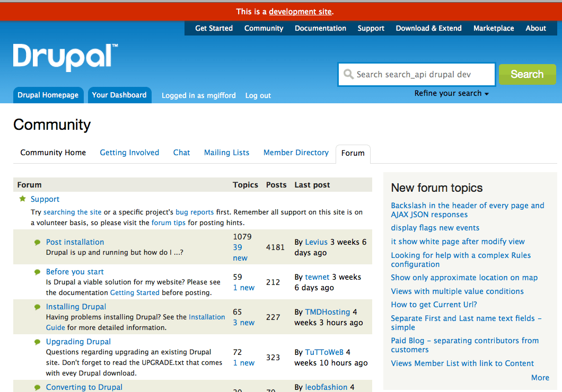Image resolution: width=562 pixels, height=392 pixels.
Task: Open the Installing Drupal forum
Action: tap(76, 307)
